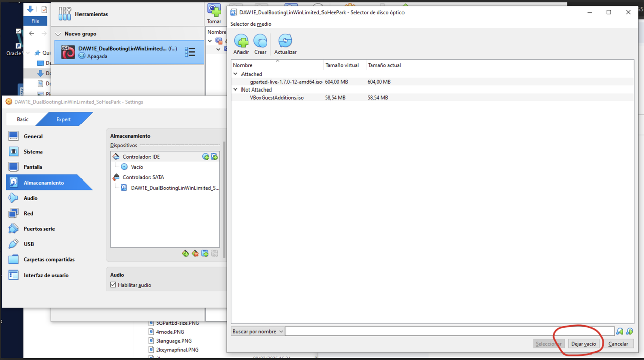Click the remove storage controller icon
This screenshot has width=644, height=360.
pyautogui.click(x=195, y=253)
